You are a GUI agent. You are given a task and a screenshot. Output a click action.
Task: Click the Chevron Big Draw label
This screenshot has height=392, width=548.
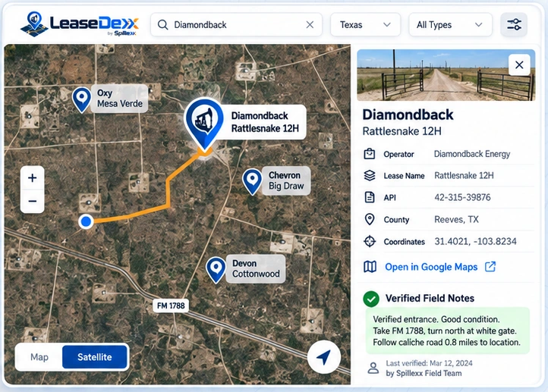[x=286, y=180]
